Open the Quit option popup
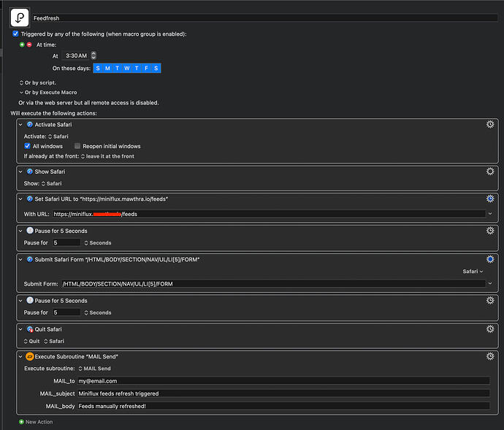The height and width of the screenshot is (430, 504). click(x=31, y=341)
